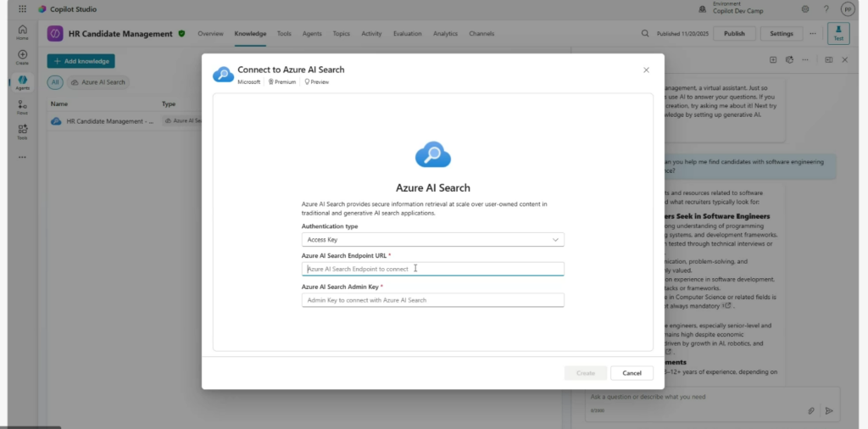The image size is (868, 429).
Task: Click the Cancel button in dialog
Action: click(x=632, y=373)
